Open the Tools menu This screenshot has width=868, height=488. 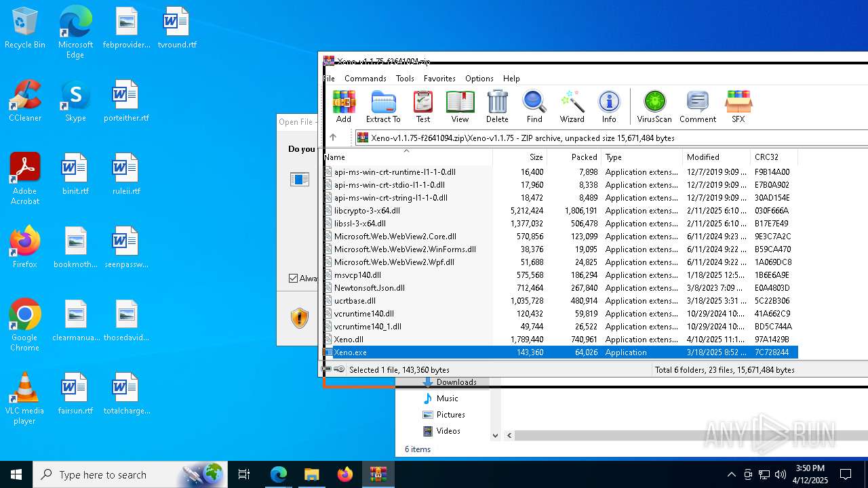(x=405, y=79)
